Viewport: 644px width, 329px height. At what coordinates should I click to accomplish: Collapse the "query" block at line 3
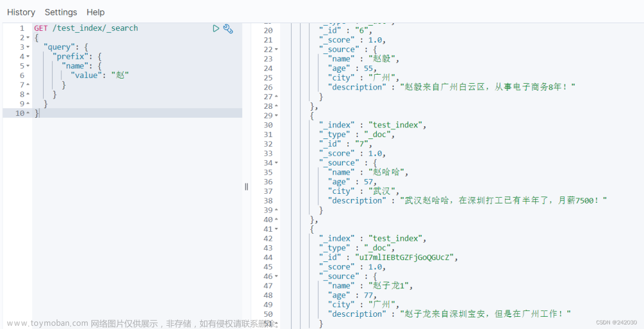[x=28, y=47]
